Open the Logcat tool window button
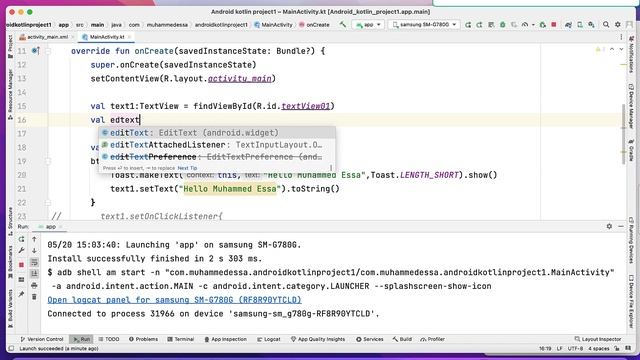The height and width of the screenshot is (360, 640). point(269,339)
